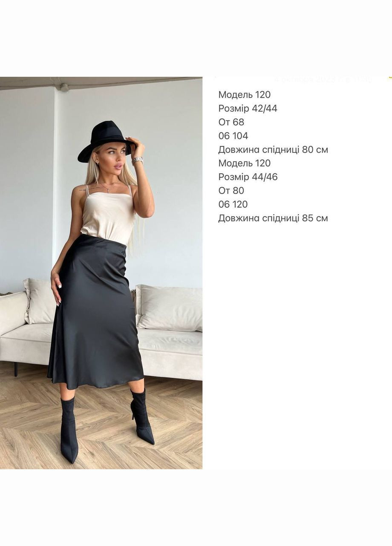
Task: Click the yellow mark at top-right edge
Action: tap(389, 78)
